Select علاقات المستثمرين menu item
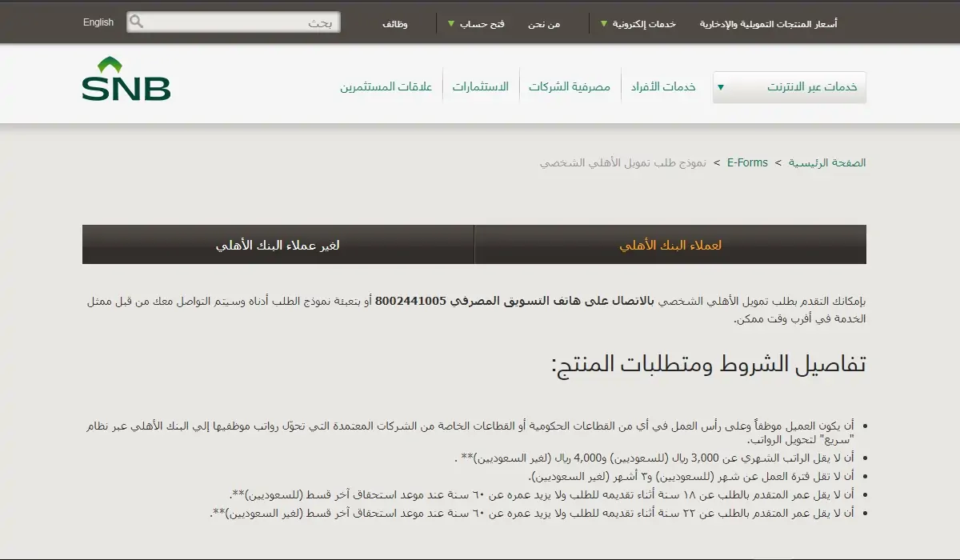Viewport: 960px width, 560px height. point(386,86)
